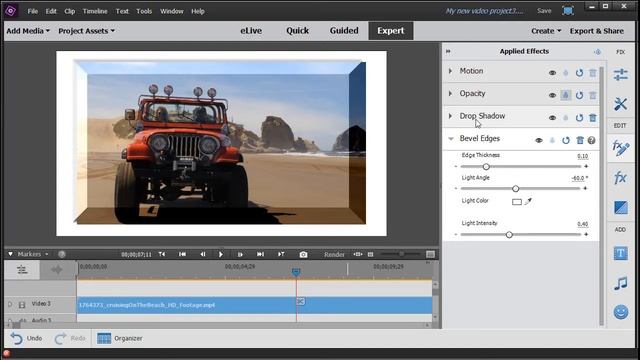Open the Adjustments panel sliders icon
640x360 pixels.
point(620,75)
